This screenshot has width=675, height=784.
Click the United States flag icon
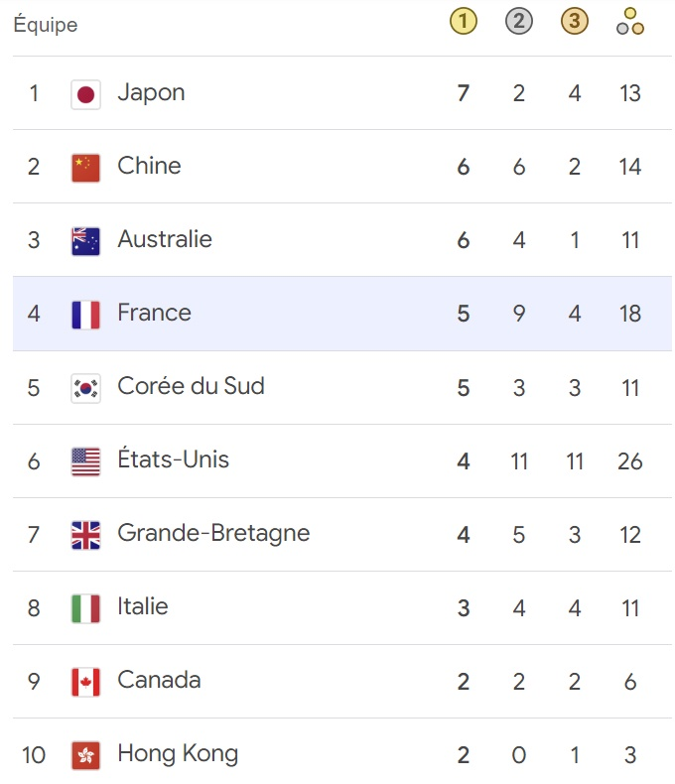[x=86, y=461]
